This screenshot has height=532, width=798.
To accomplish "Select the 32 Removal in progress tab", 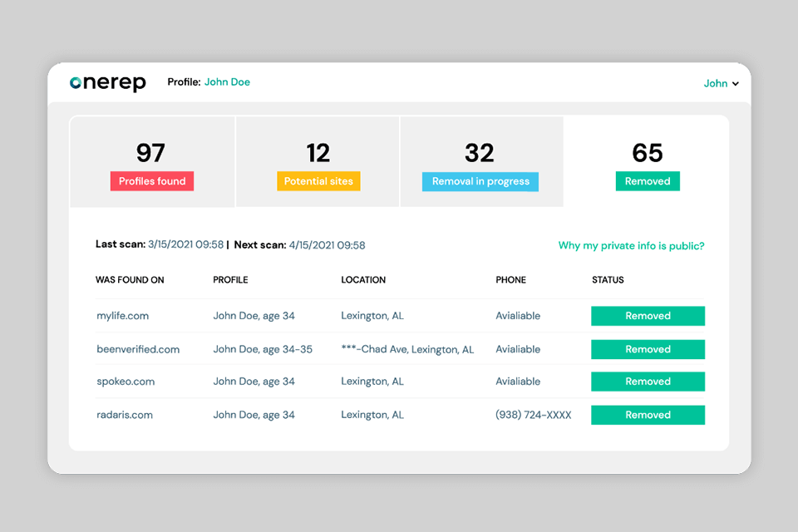I will (482, 162).
